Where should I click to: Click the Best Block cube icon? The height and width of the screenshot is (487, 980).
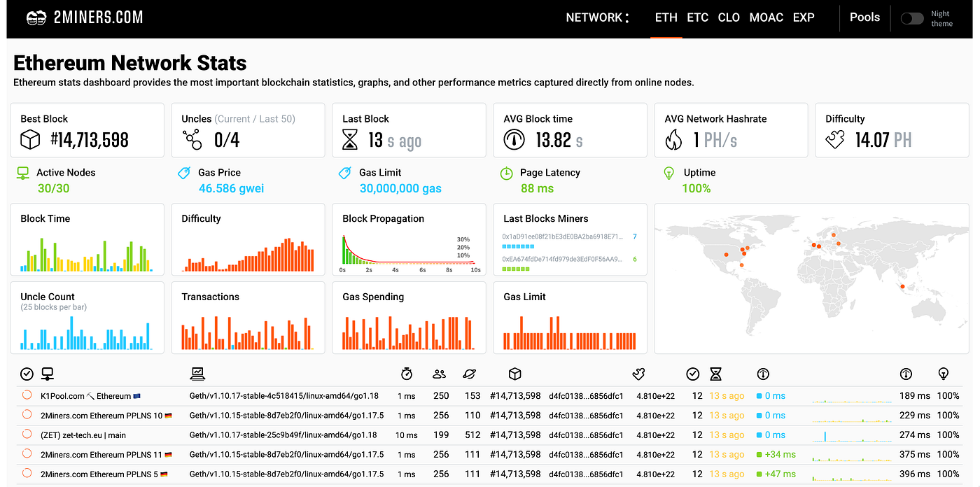point(31,140)
